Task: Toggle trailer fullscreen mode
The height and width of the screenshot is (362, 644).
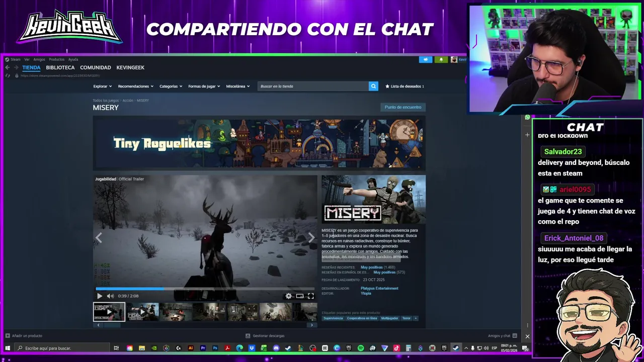Action: tap(310, 296)
